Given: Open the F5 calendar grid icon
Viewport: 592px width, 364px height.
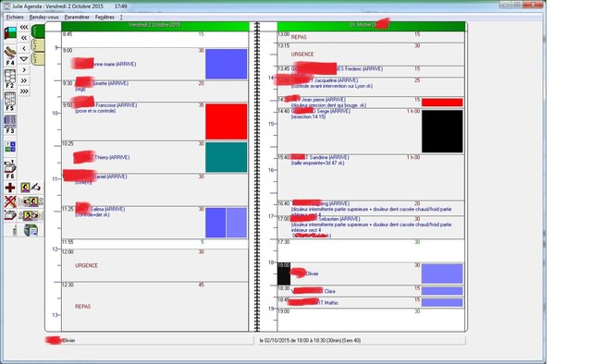Looking at the screenshot, I should (10, 101).
